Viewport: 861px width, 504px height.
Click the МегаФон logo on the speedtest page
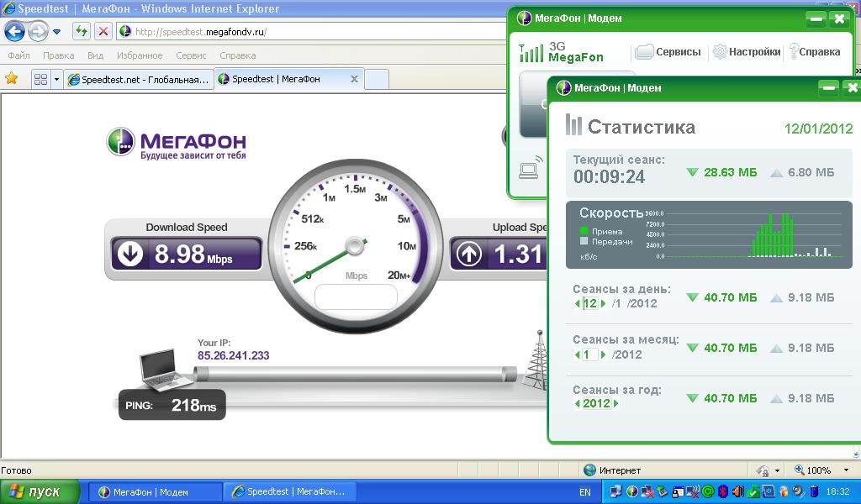click(176, 143)
